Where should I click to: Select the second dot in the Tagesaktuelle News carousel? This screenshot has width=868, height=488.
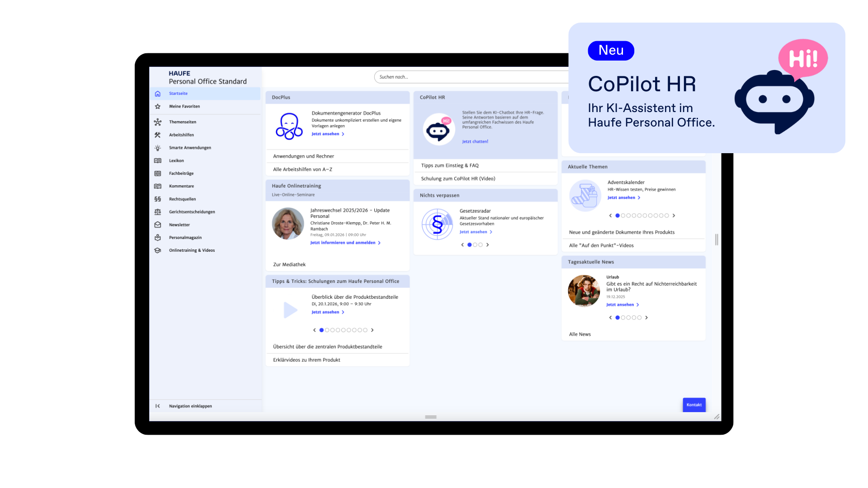tap(623, 318)
